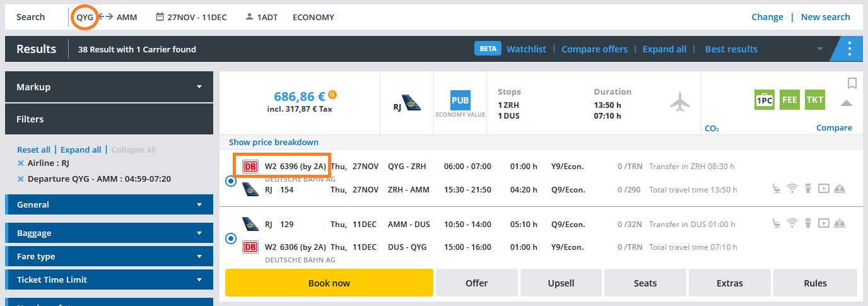Select the return AMM - DUS flight radio button
This screenshot has width=868, height=306.
(230, 238)
